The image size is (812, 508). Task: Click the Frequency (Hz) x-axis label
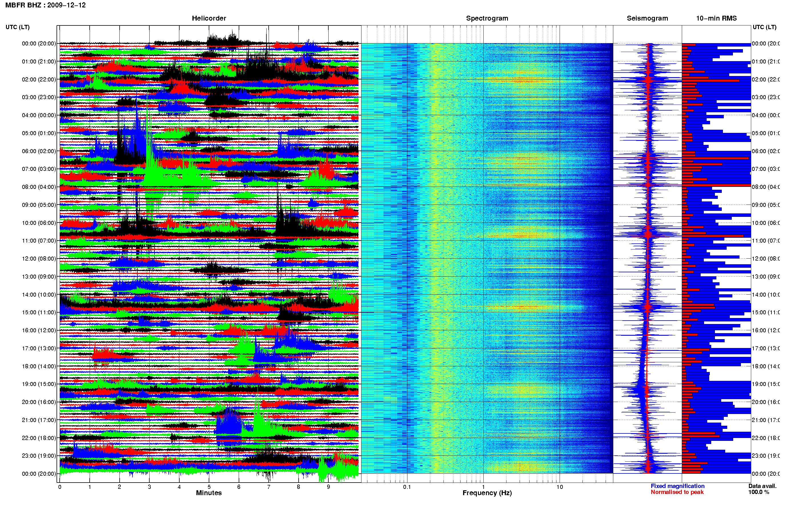(487, 493)
